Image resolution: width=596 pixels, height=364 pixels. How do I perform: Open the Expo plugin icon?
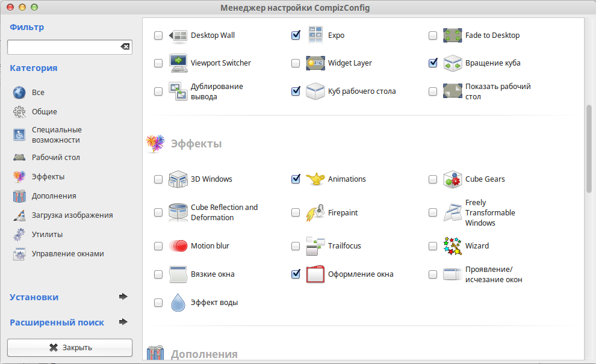coord(315,35)
